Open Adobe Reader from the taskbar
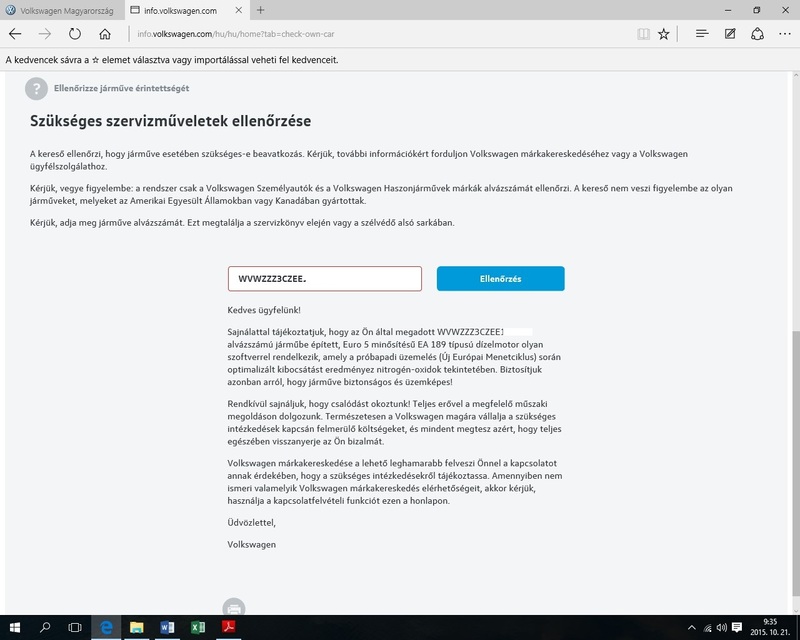 (x=229, y=627)
